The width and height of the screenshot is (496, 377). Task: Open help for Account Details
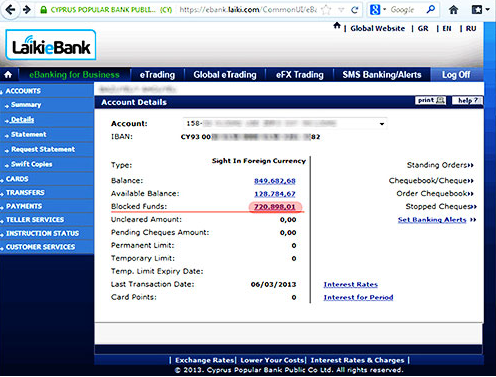467,100
